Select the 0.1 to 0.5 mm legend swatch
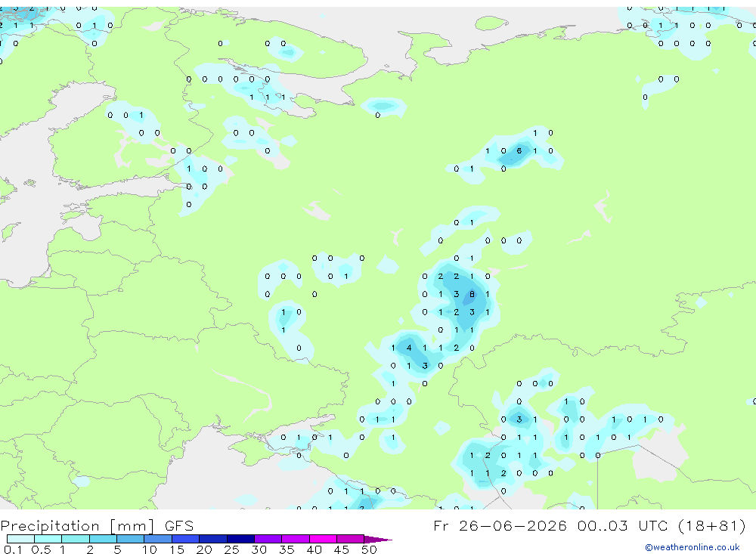756x554 pixels. point(20,539)
